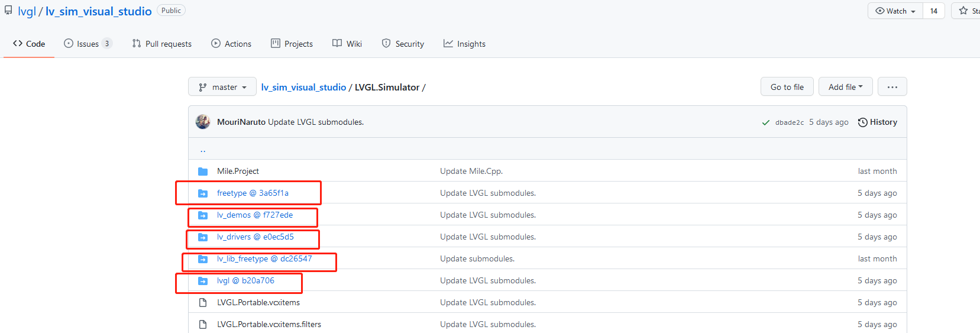980x333 pixels.
Task: Expand the Add file dropdown
Action: click(x=846, y=87)
